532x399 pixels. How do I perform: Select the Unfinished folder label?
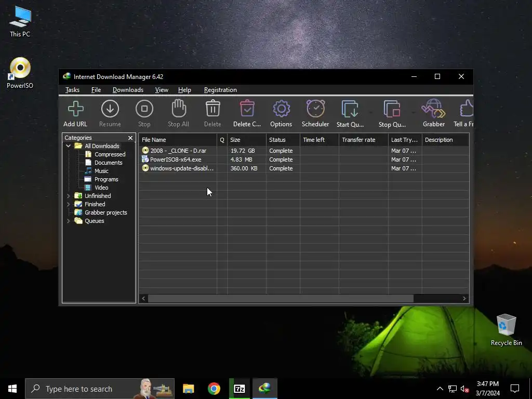[x=98, y=196]
